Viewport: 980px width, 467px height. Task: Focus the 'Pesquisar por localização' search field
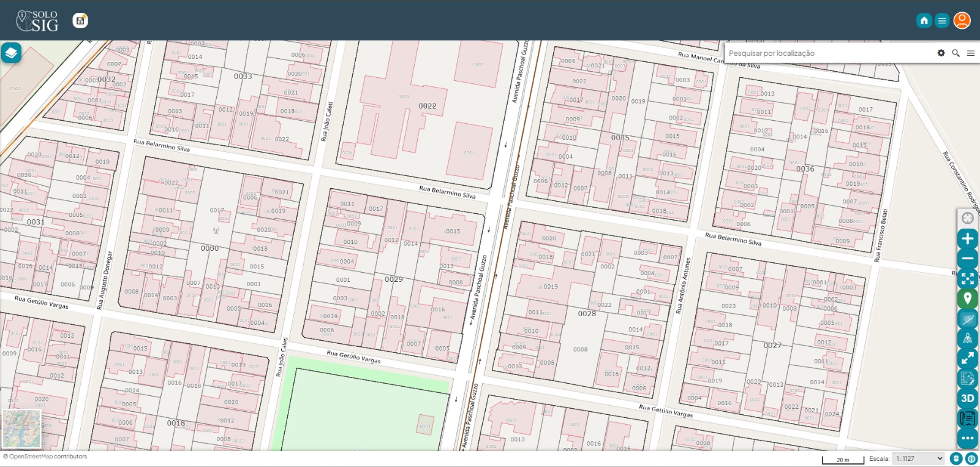pyautogui.click(x=827, y=53)
